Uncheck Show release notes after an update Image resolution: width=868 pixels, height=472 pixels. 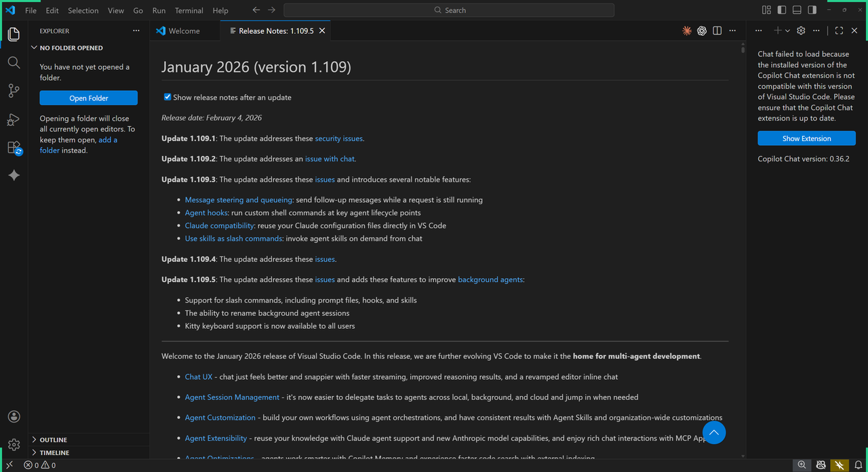point(167,97)
